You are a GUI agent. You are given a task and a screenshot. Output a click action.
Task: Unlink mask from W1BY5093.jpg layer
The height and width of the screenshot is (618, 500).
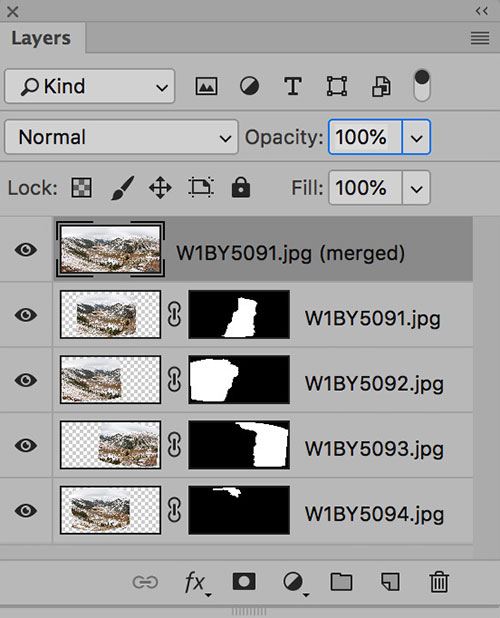point(174,445)
